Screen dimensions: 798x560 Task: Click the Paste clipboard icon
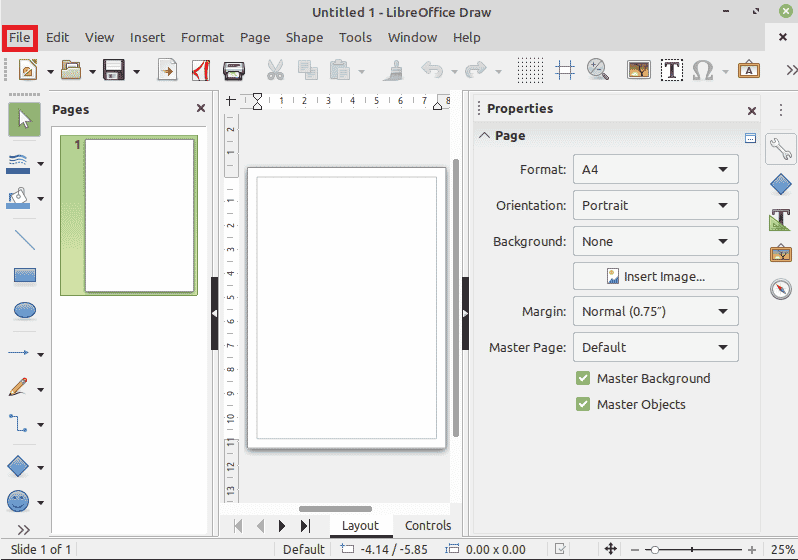coord(339,70)
